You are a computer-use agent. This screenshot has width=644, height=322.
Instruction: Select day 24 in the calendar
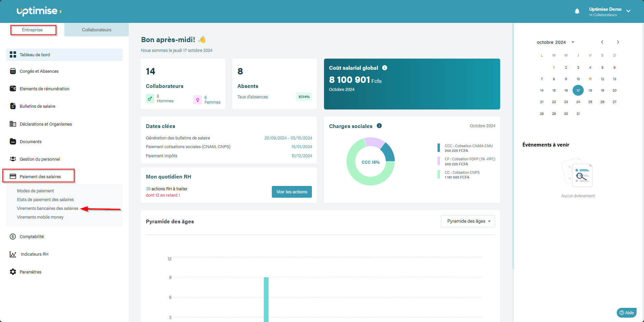[x=578, y=102]
